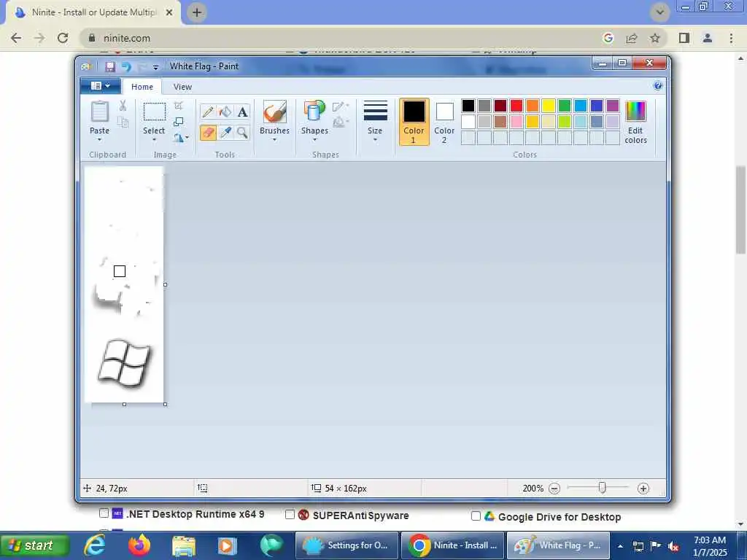Click the Shapes gallery icon

pos(314,112)
